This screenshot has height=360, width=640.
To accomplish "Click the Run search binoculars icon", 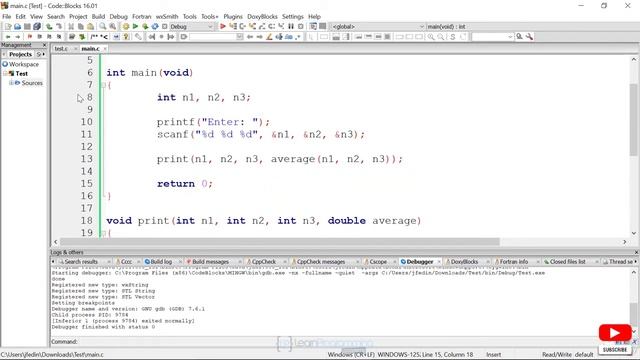I will pos(519,37).
